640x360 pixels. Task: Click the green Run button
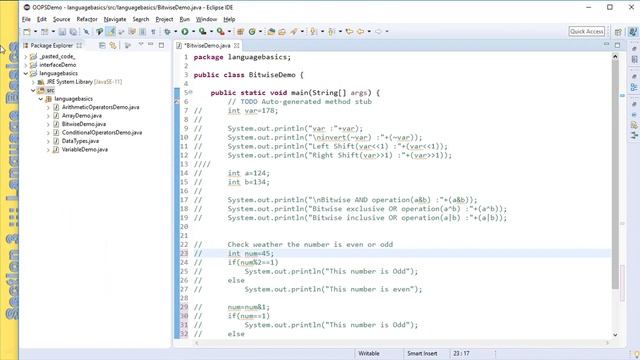[185, 31]
